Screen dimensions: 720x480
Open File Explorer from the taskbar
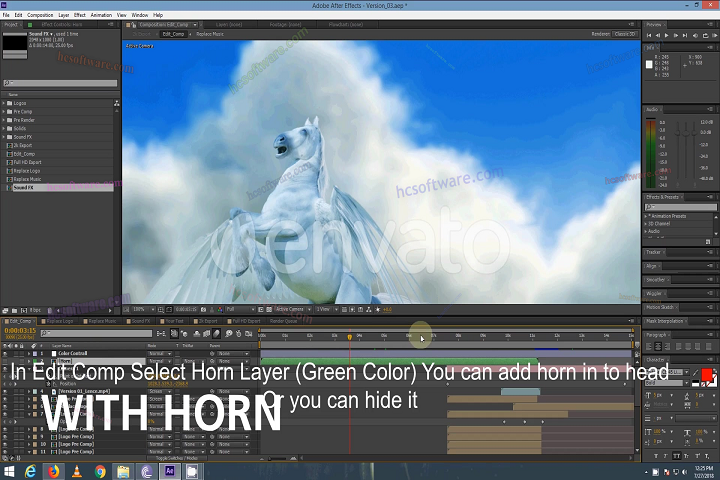click(x=123, y=471)
